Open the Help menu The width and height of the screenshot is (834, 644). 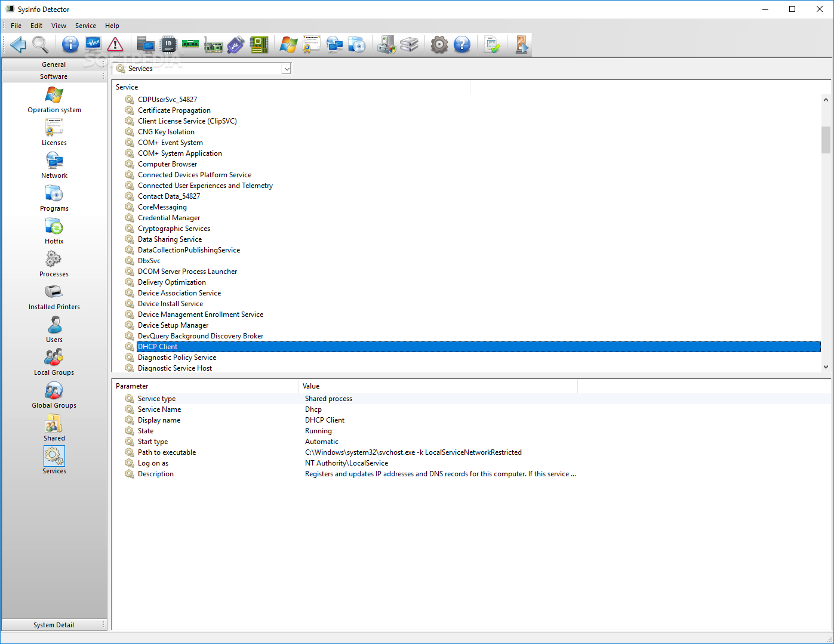112,26
